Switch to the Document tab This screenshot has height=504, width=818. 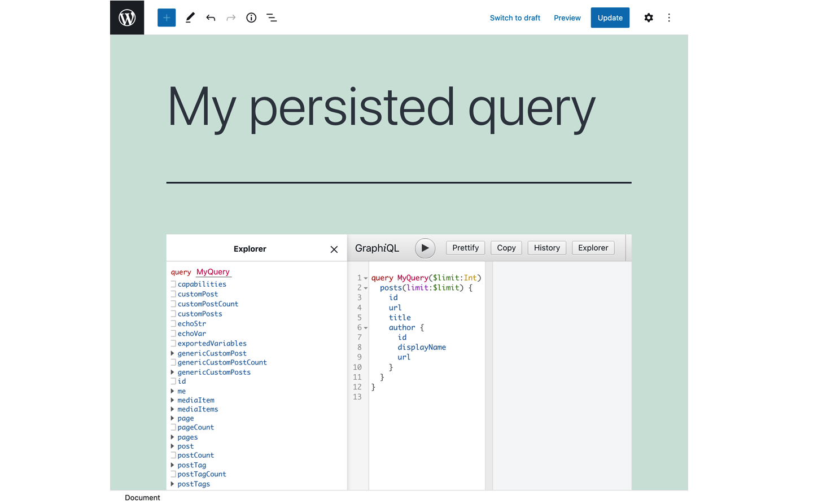point(142,497)
